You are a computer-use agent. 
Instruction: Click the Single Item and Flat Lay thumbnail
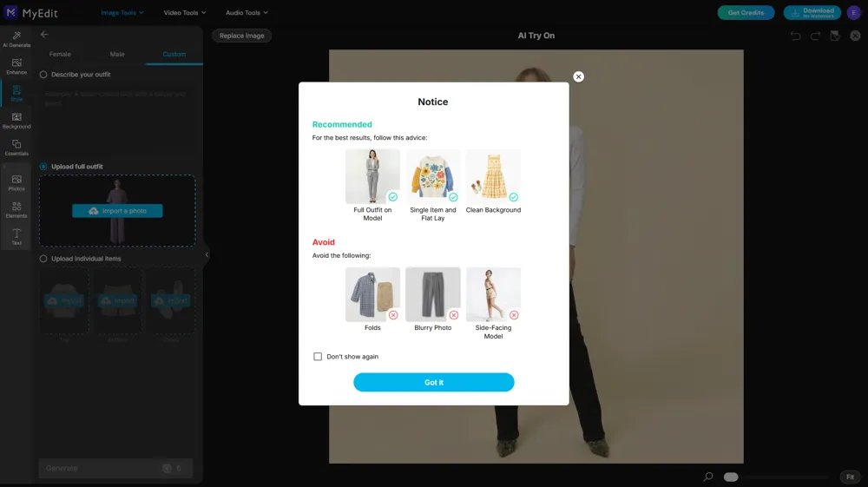click(x=433, y=176)
